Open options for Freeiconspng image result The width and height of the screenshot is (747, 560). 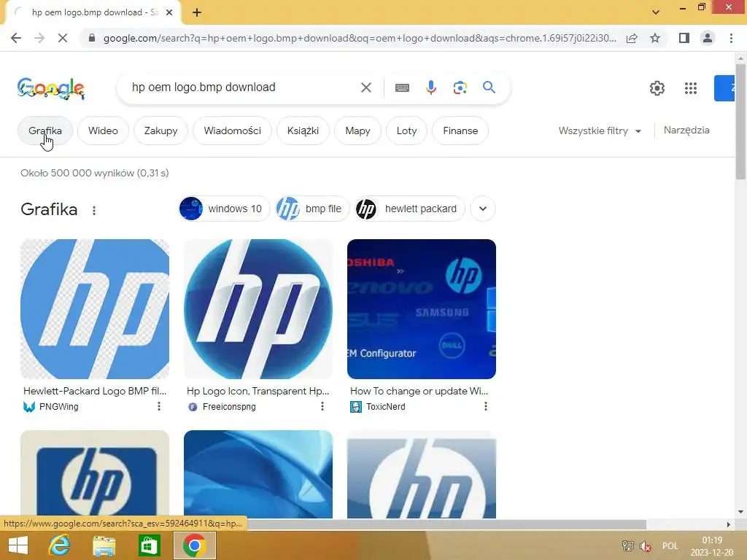coord(322,406)
